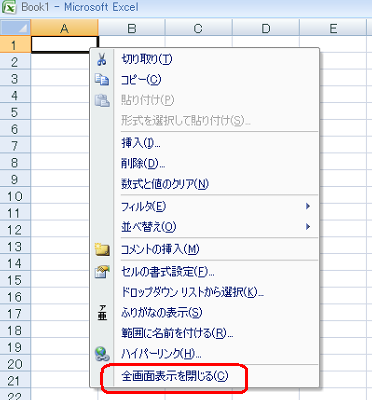This screenshot has width=372, height=400.
Task: Click the Excel icon in title bar
Action: point(9,7)
